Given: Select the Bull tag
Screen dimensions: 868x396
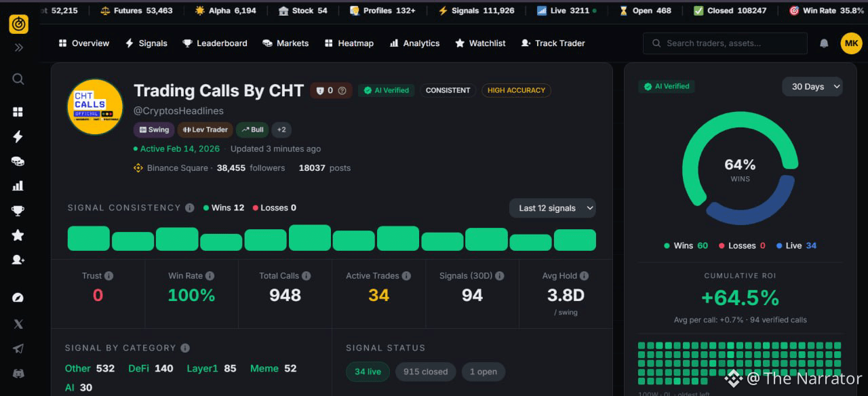Looking at the screenshot, I should (252, 130).
